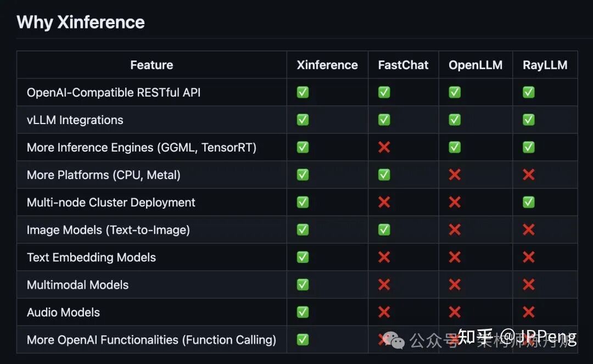Click OpenLLM red cross for Audio Models
The width and height of the screenshot is (593, 364).
[455, 312]
